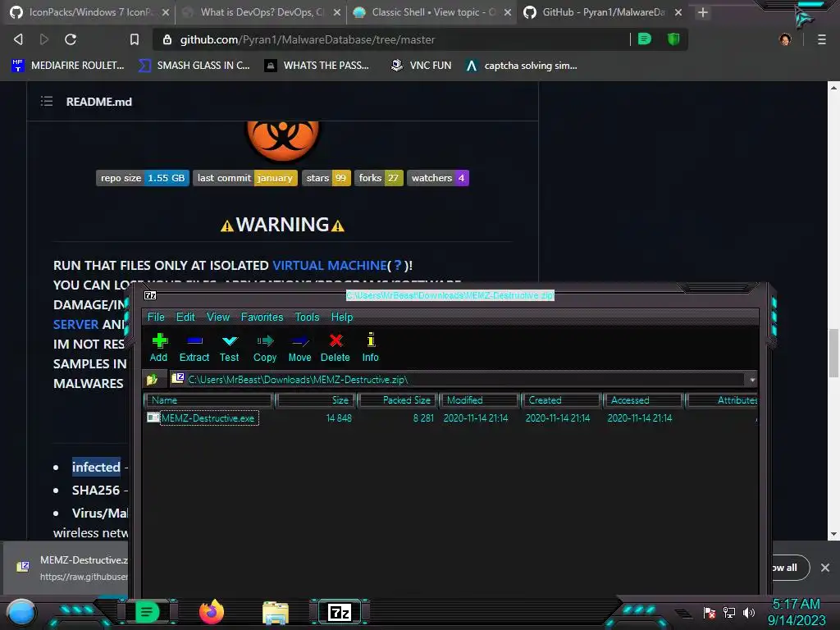Sort the list by Size column
Image resolution: width=840 pixels, height=630 pixels.
click(x=316, y=400)
